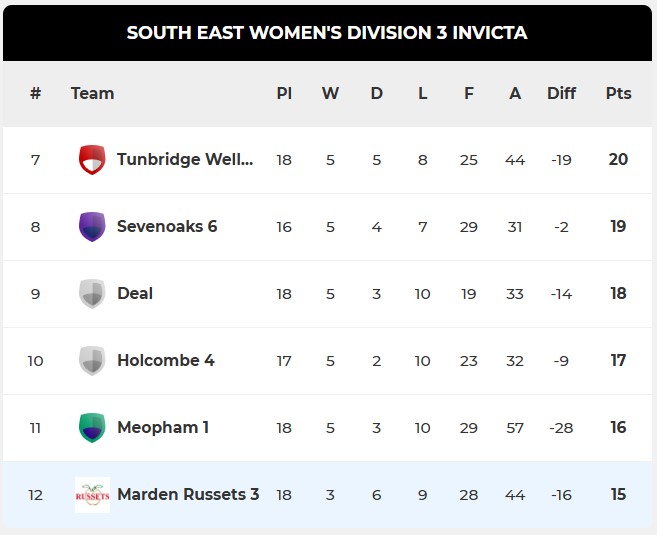Click the # position column header
The height and width of the screenshot is (535, 657).
tap(36, 93)
